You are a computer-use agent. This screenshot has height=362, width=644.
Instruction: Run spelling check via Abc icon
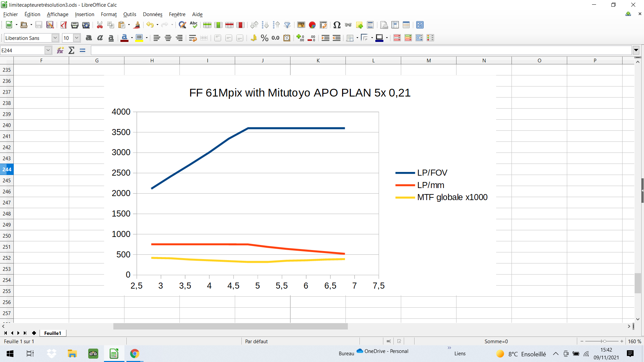coord(194,25)
